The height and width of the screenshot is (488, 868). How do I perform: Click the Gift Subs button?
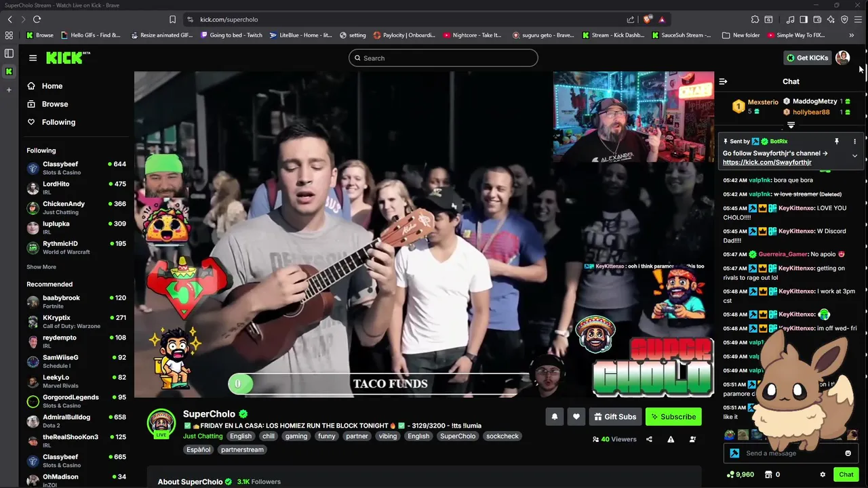tap(615, 417)
